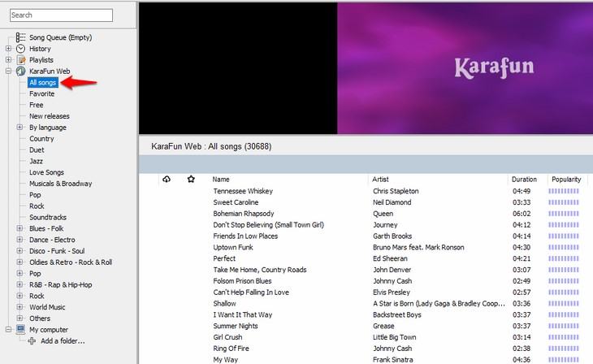Select the song Friends In Low Places
593x364 pixels.
[245, 236]
